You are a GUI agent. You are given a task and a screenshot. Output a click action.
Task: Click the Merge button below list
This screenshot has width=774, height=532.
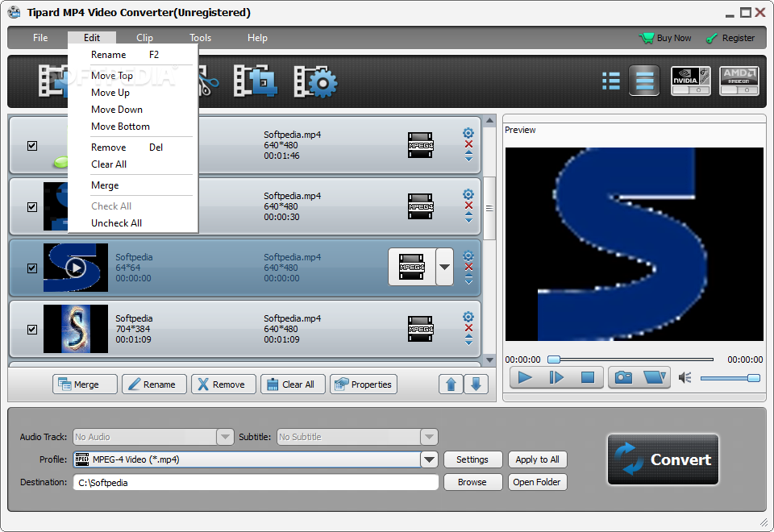pyautogui.click(x=85, y=384)
